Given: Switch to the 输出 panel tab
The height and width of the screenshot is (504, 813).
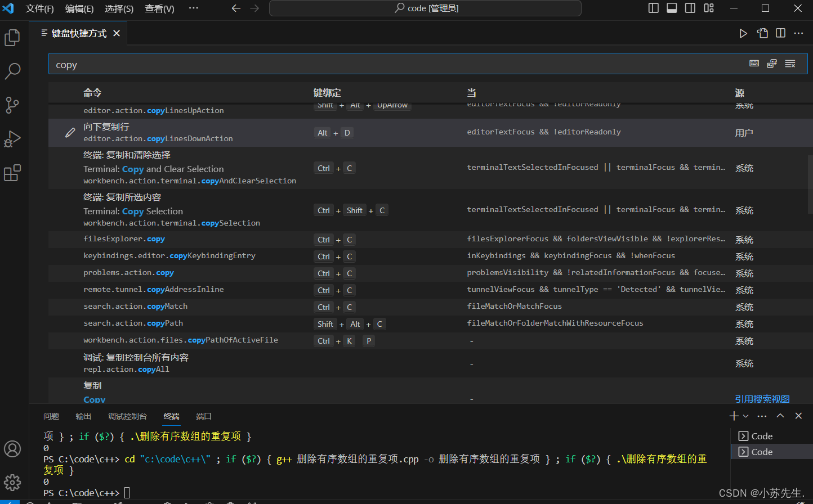Looking at the screenshot, I should (83, 416).
